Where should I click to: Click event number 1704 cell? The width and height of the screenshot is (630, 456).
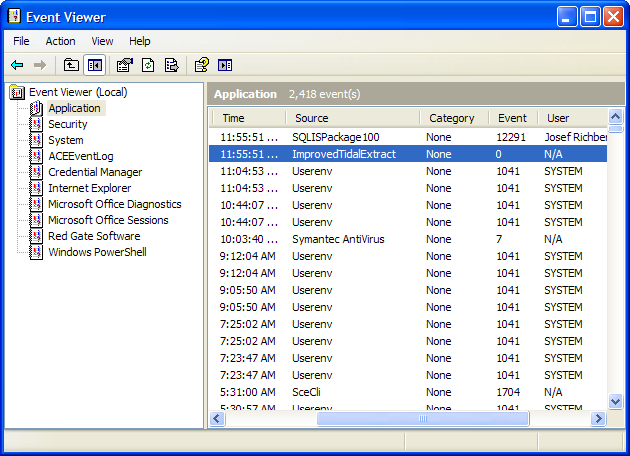(x=508, y=392)
